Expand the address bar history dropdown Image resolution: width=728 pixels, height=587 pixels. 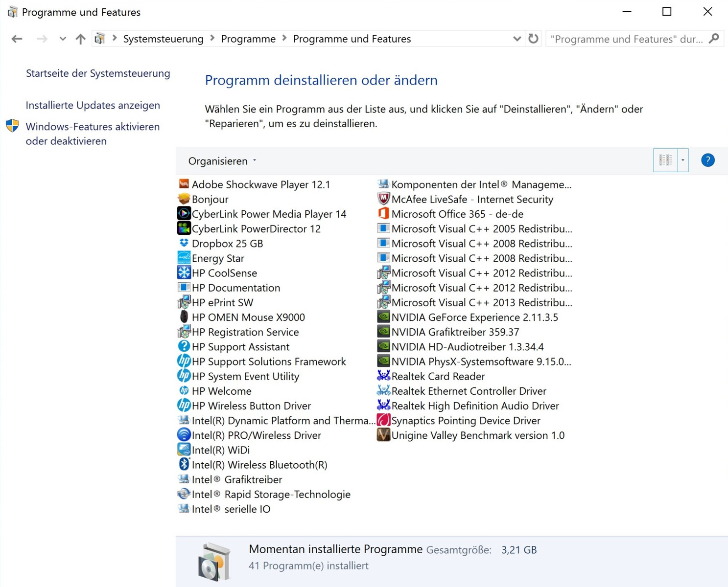[x=517, y=39]
